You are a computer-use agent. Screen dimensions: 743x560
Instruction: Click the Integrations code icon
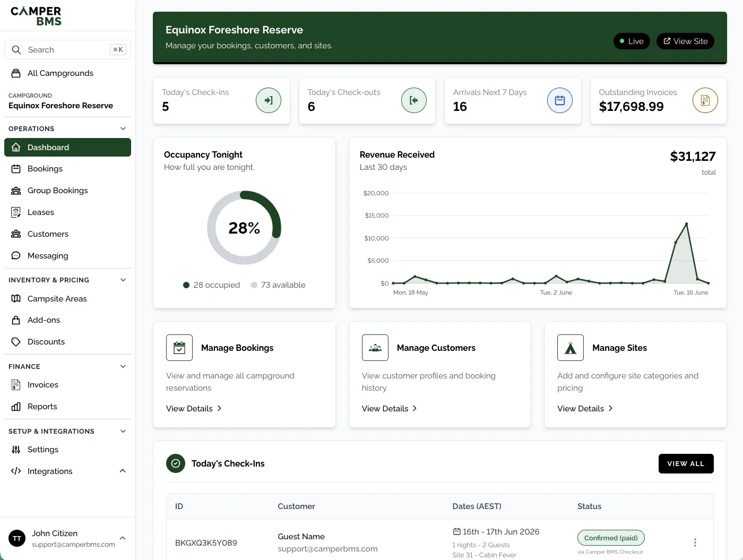click(x=16, y=471)
